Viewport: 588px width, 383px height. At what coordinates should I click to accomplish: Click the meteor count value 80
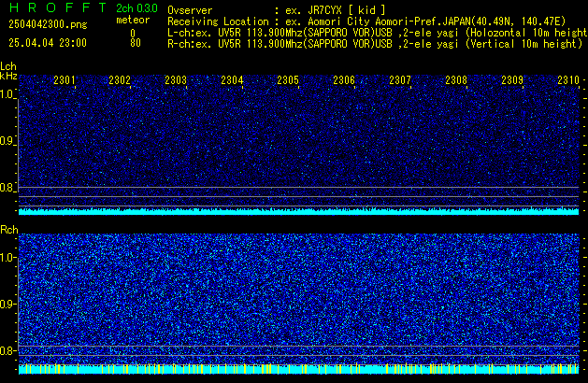coord(136,43)
